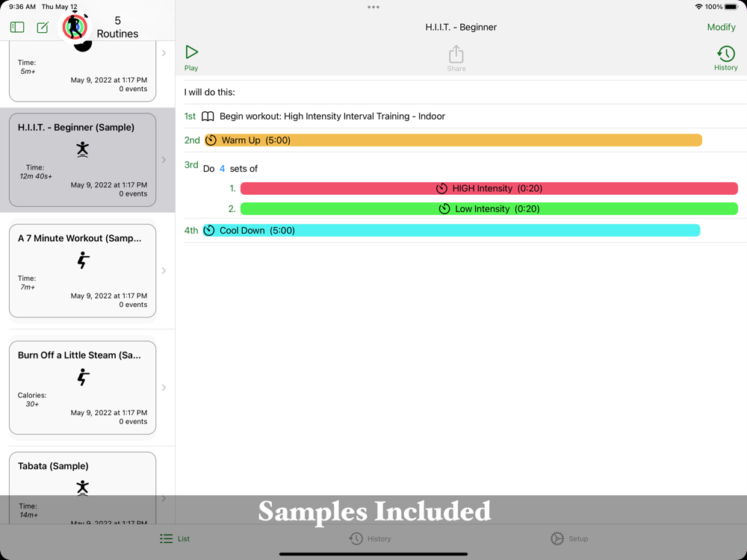Select the orange Warm Up (5:00) bar
This screenshot has width=747, height=560.
[x=453, y=140]
